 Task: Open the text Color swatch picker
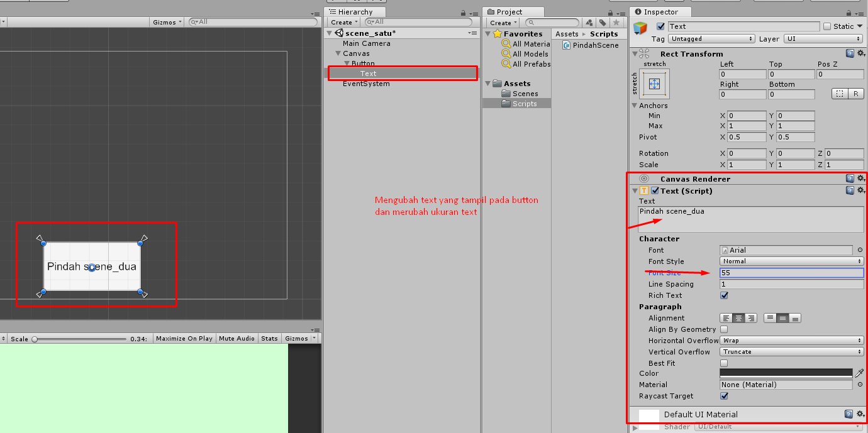786,373
